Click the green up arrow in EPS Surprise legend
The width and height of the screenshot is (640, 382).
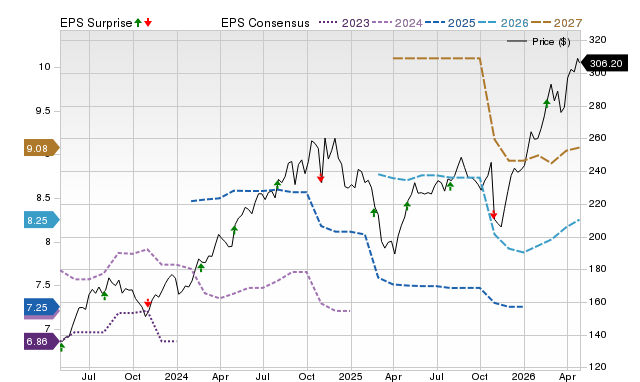(x=138, y=23)
